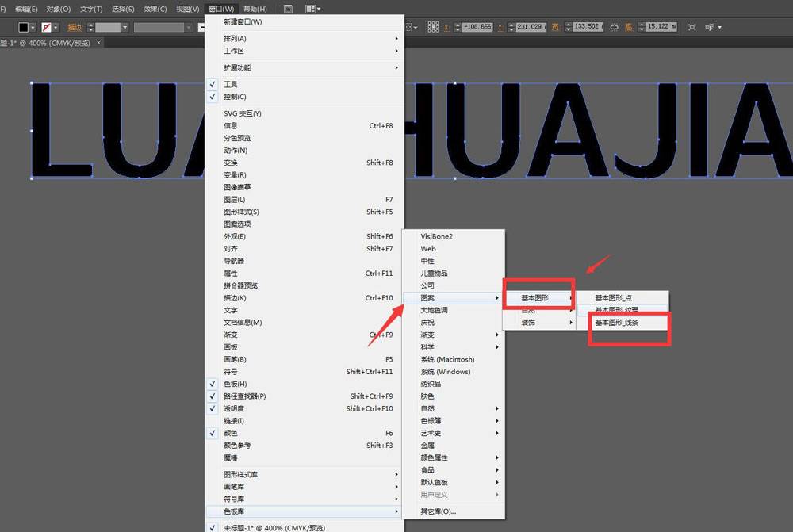Click the black fill color swatch
Screen dimensions: 793x532
[x=24, y=27]
